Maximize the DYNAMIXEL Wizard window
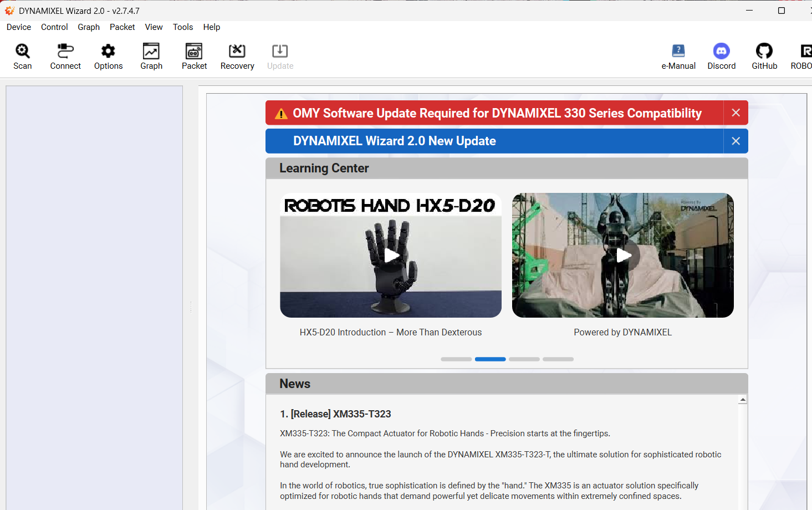This screenshot has width=812, height=510. tap(782, 11)
